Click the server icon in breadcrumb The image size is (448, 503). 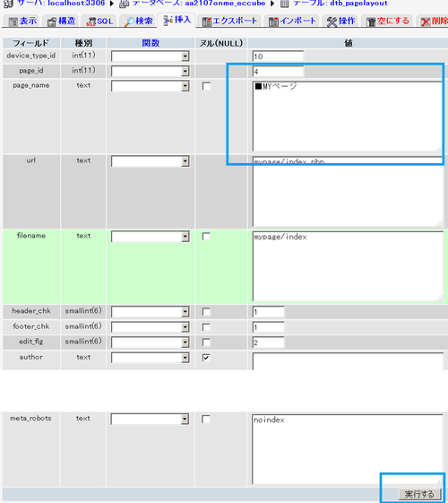point(8,4)
